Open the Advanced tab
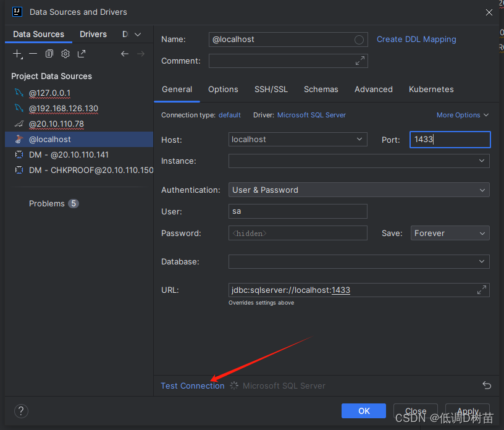 (x=374, y=89)
